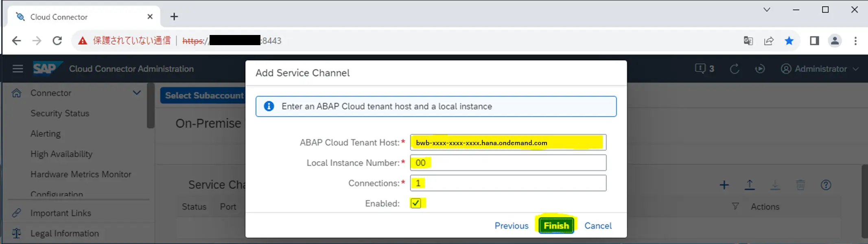
Task: Open the tab search dropdown arrow
Action: pos(767,9)
